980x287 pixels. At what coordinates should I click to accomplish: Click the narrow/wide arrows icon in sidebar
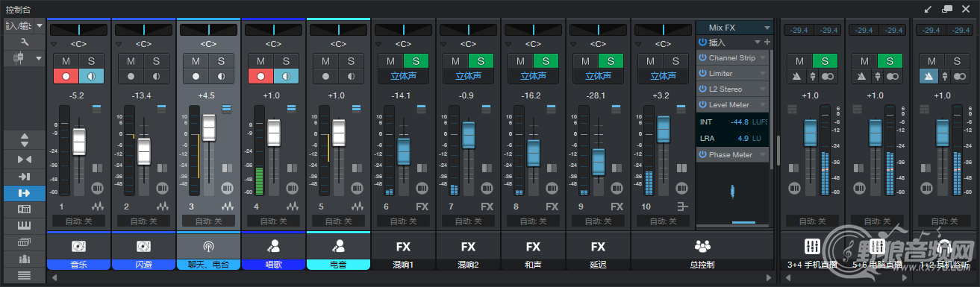pyautogui.click(x=25, y=159)
